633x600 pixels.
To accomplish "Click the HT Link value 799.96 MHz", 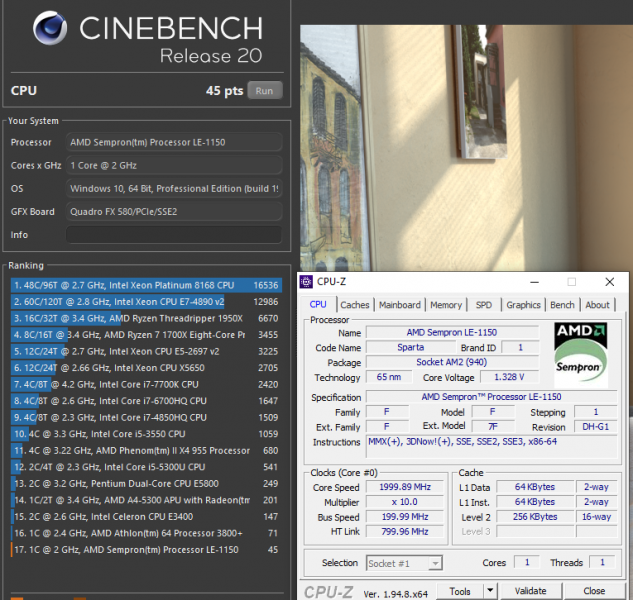I will click(405, 532).
